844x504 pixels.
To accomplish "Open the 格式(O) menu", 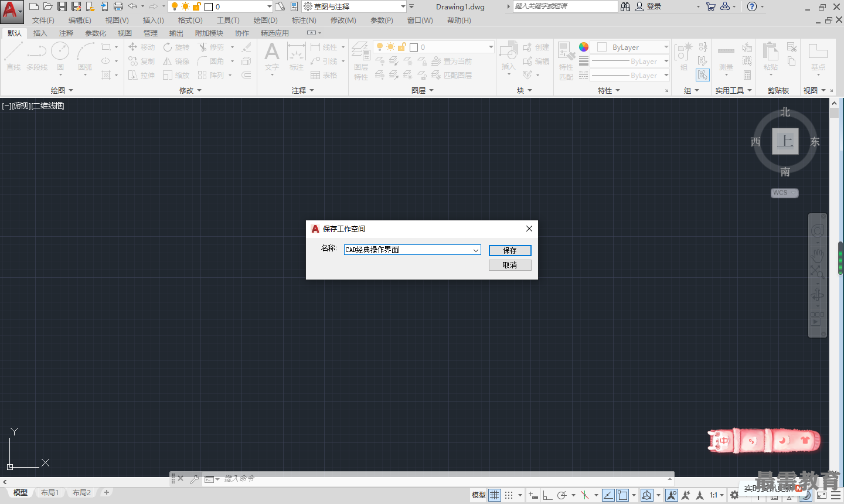I will pyautogui.click(x=190, y=20).
